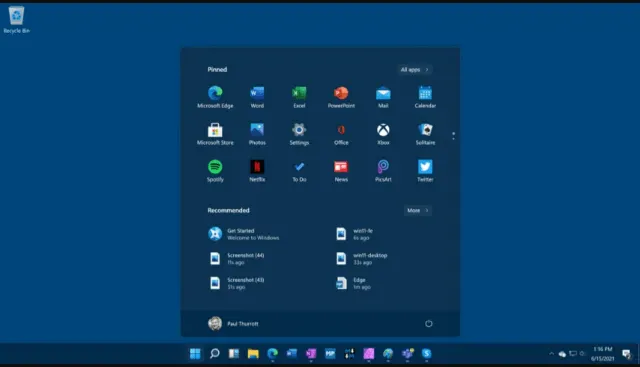Expand hidden system tray icons
Viewport: 640px width, 367px height.
(551, 354)
